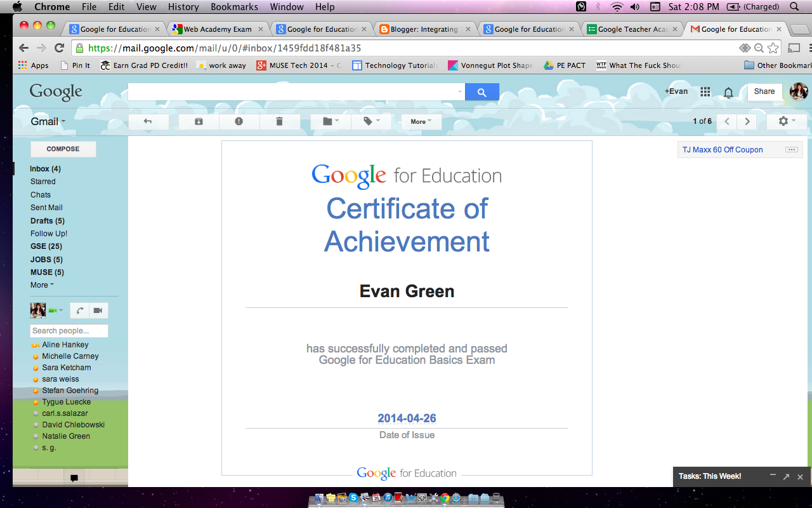Screen dimensions: 812x508
Task: Archive the open email
Action: point(198,121)
